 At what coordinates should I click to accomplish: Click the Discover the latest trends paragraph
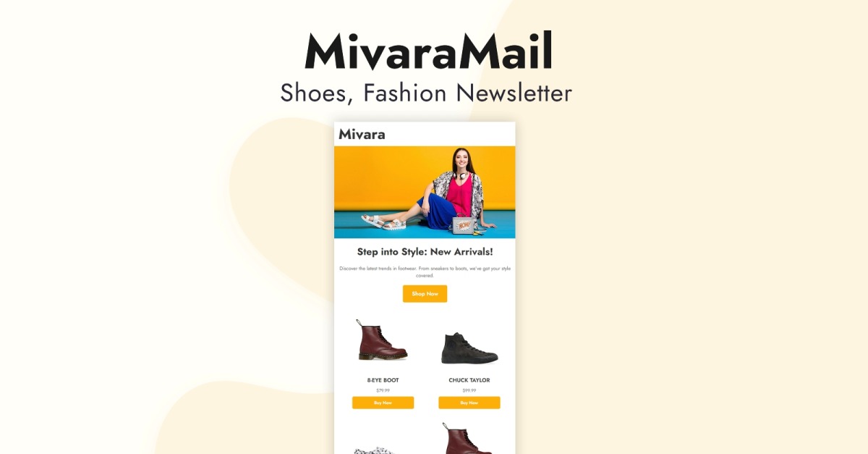[x=425, y=272]
